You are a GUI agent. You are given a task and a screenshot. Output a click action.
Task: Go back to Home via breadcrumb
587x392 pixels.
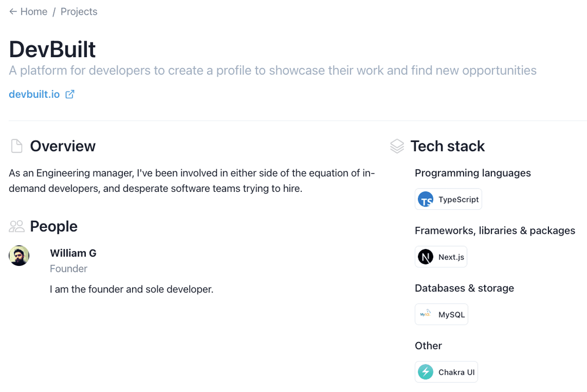[28, 11]
